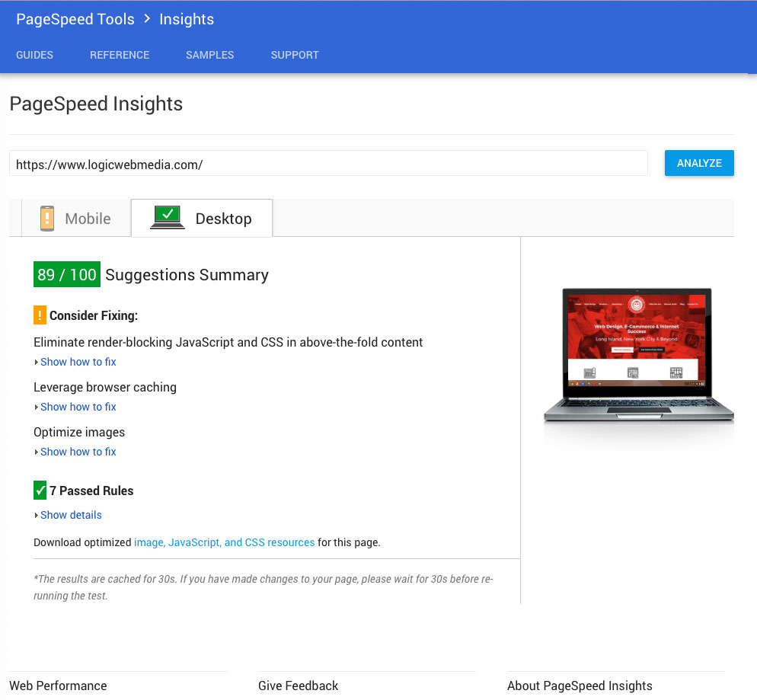Viewport: 757px width, 700px height.
Task: Click the breadcrumb chevron after PageSpeed Tools
Action: point(147,19)
